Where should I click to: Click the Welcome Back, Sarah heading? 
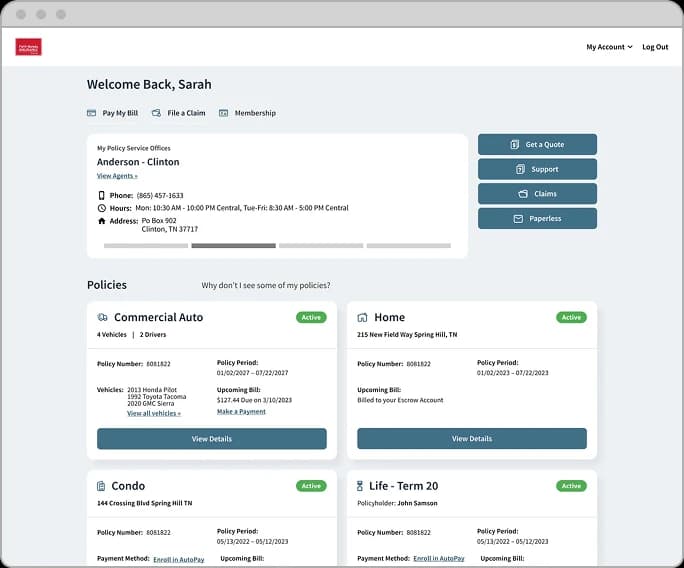[149, 84]
